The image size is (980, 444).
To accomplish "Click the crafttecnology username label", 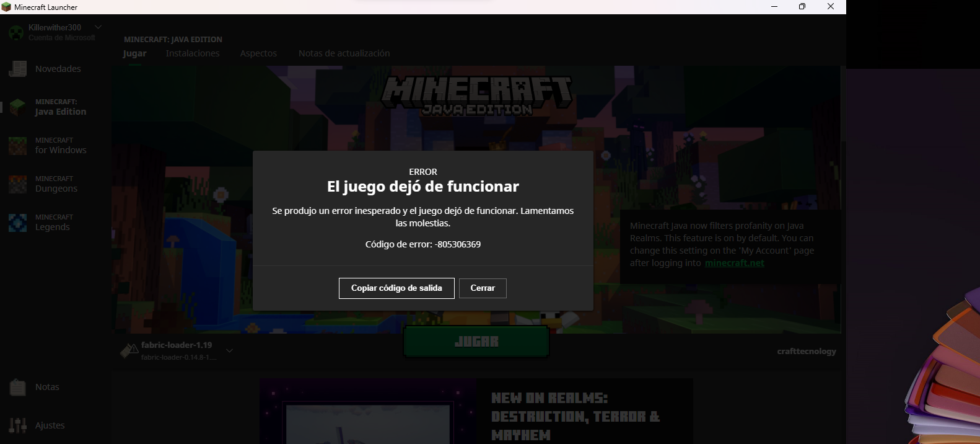I will point(807,351).
